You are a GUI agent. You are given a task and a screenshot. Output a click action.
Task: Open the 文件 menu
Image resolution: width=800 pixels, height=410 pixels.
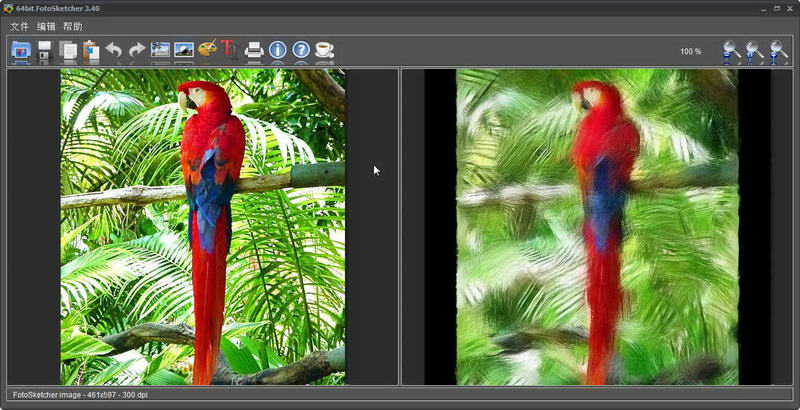(19, 26)
